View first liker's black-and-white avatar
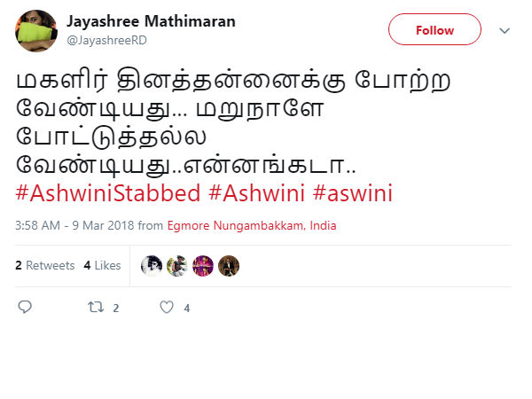This screenshot has height=399, width=532. [152, 266]
